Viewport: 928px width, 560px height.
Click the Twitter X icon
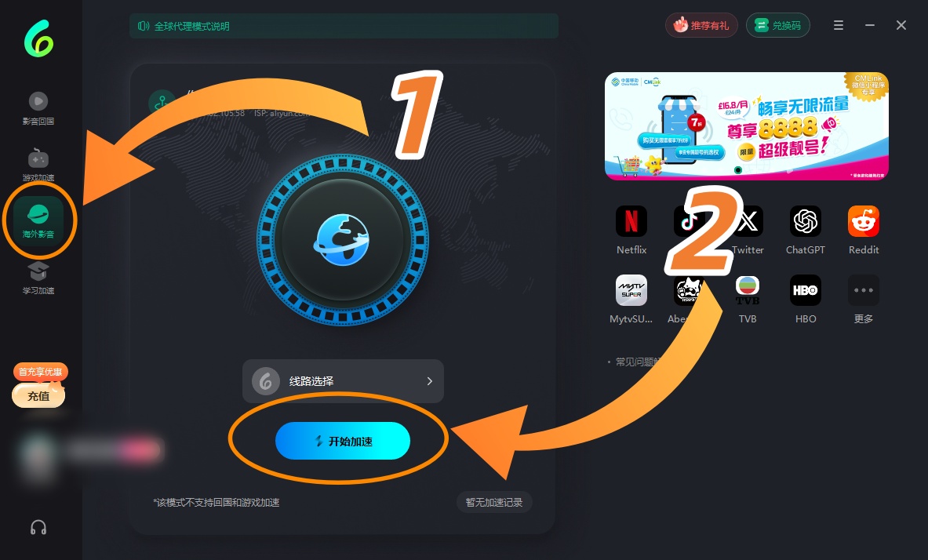coord(748,221)
